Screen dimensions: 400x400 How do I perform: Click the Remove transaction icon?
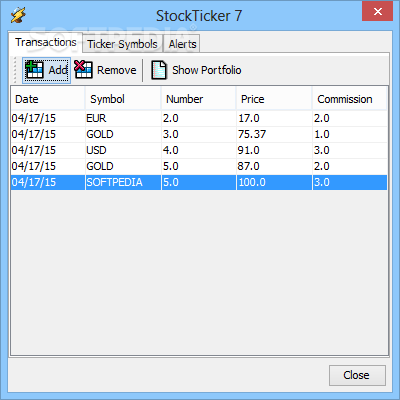coord(83,69)
